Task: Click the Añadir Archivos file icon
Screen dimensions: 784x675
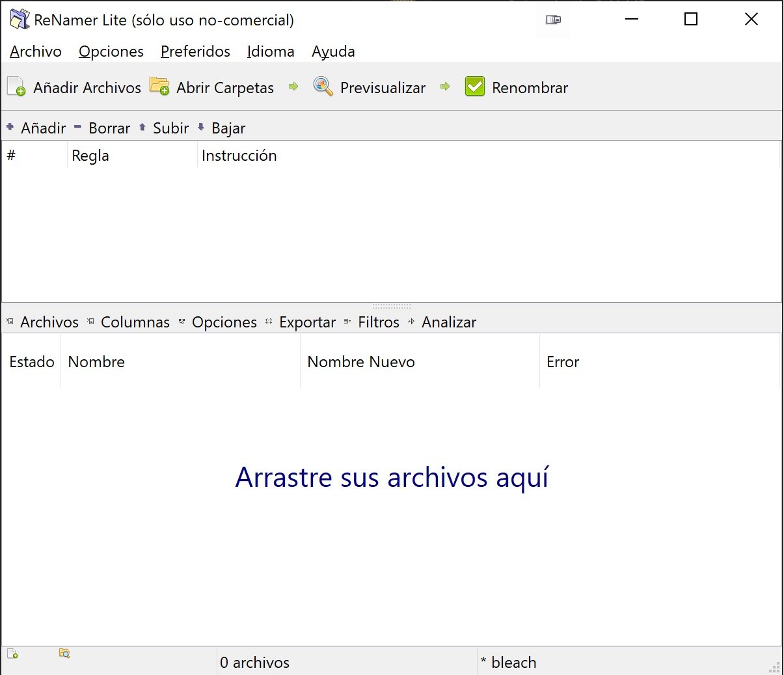Action: (x=16, y=87)
